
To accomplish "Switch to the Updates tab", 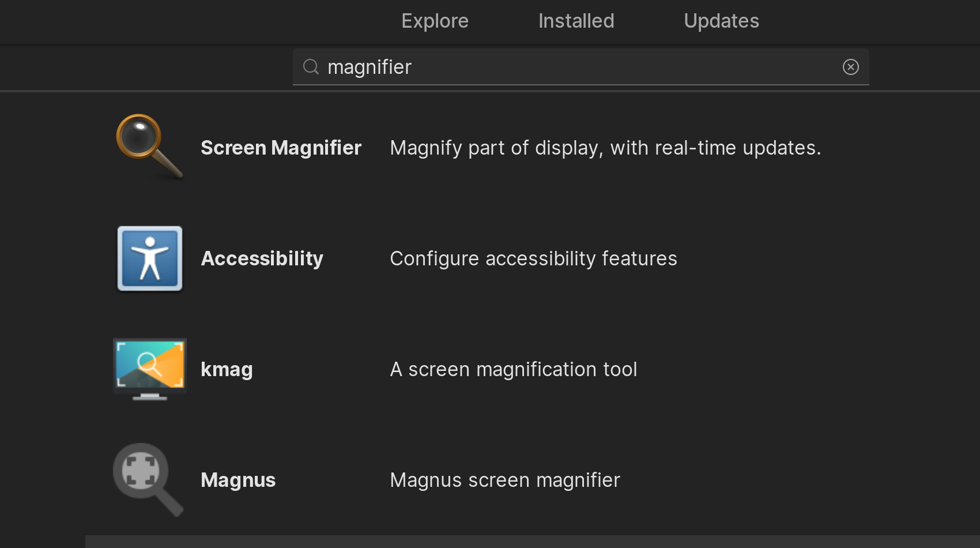I will point(722,21).
